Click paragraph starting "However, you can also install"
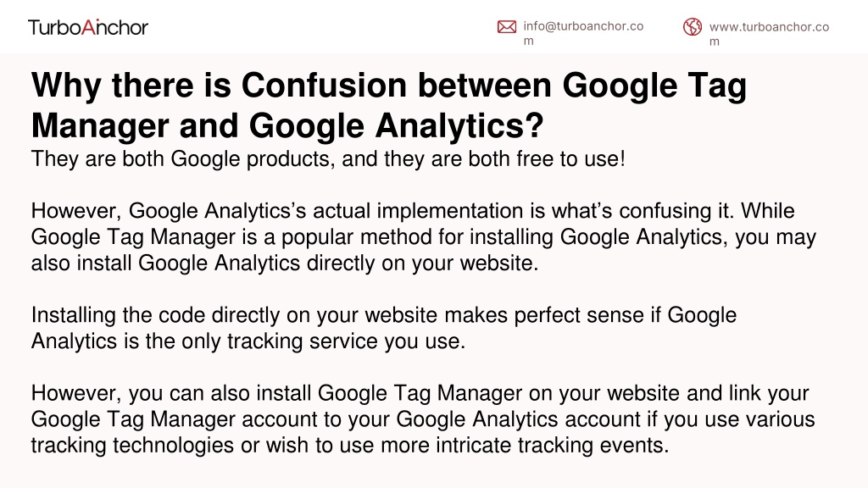This screenshot has width=868, height=488. [423, 419]
